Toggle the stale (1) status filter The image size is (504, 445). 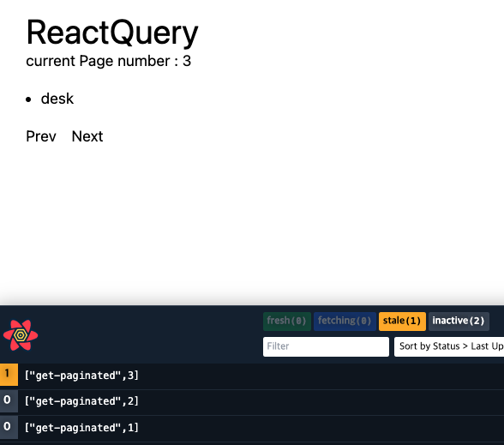(x=402, y=321)
